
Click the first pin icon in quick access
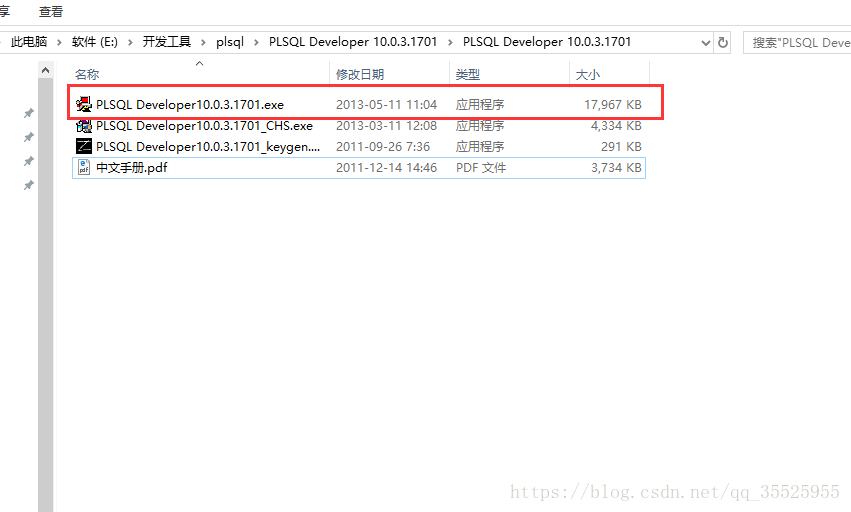pos(29,113)
